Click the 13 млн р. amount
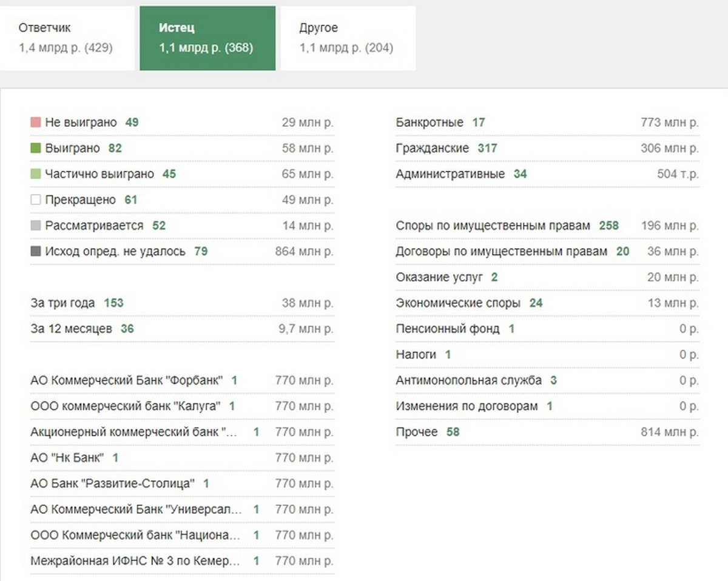Viewport: 728px width, 581px height. coord(673,303)
